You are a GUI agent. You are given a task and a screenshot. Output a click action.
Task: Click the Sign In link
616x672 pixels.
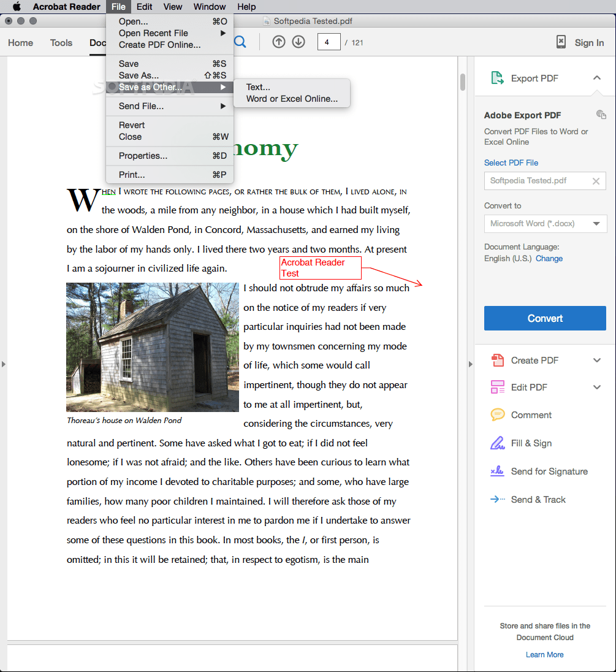[589, 42]
